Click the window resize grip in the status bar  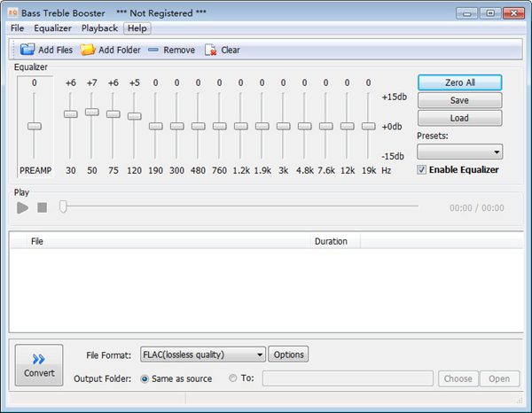point(520,401)
